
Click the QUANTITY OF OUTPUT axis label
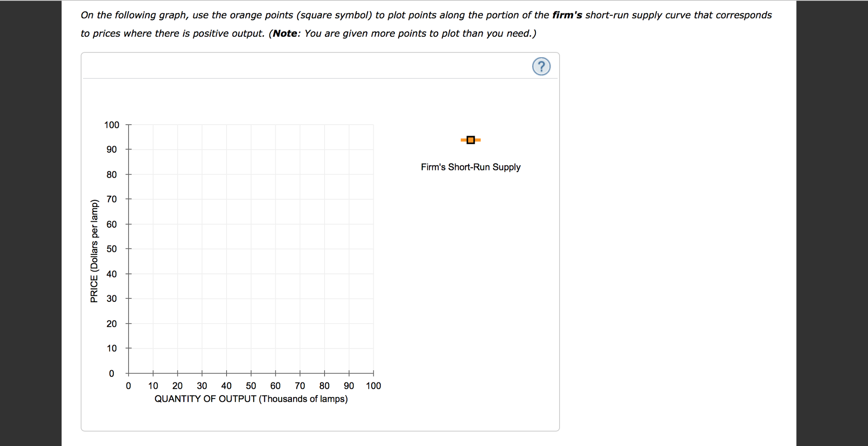pyautogui.click(x=251, y=399)
